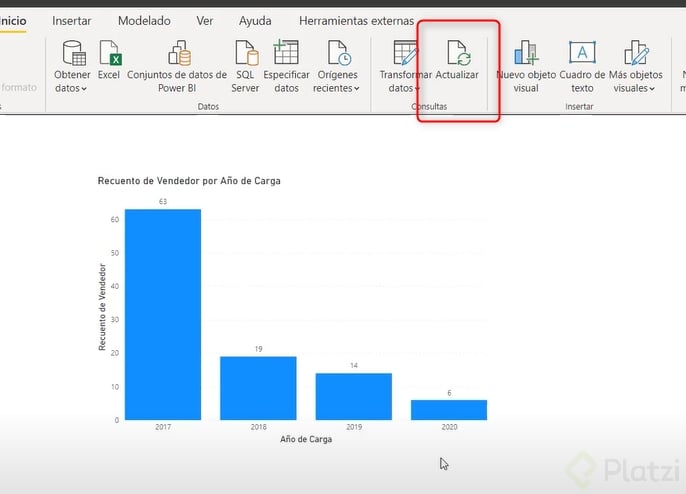Open the Orígenes recientes icon

[x=339, y=53]
